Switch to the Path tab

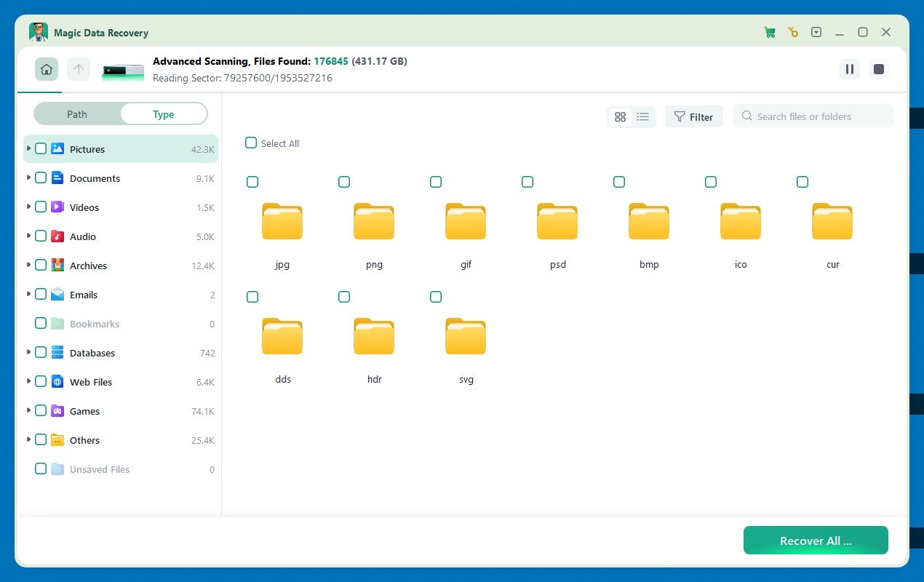(x=77, y=114)
